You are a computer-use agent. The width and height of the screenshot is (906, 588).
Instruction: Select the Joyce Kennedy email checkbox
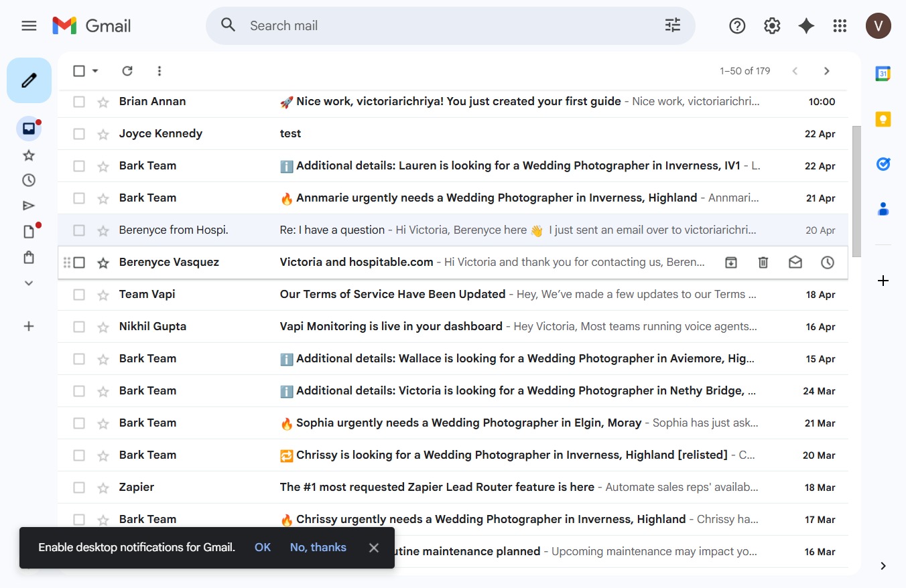[79, 134]
